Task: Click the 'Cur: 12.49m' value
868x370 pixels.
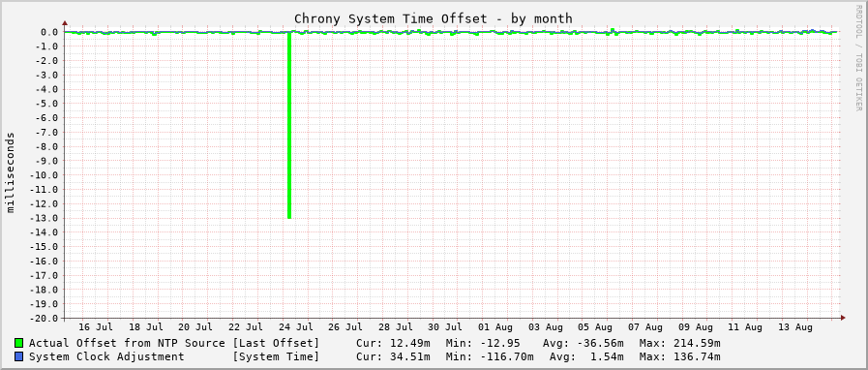Action: (x=393, y=344)
